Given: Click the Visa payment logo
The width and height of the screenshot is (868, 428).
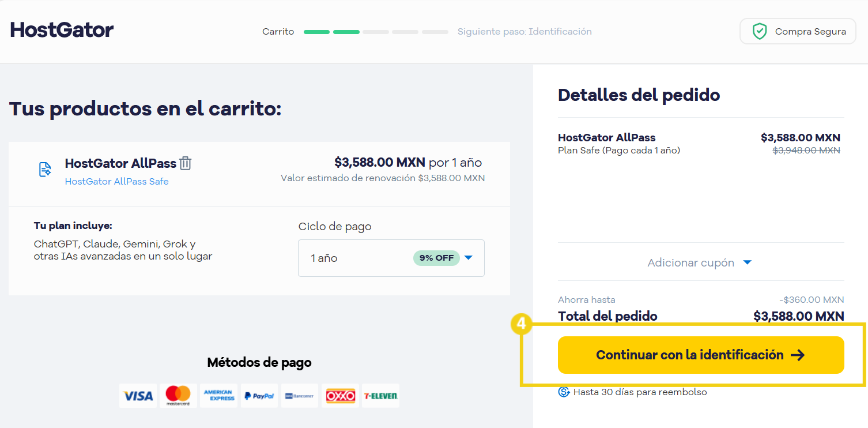Looking at the screenshot, I should (138, 396).
